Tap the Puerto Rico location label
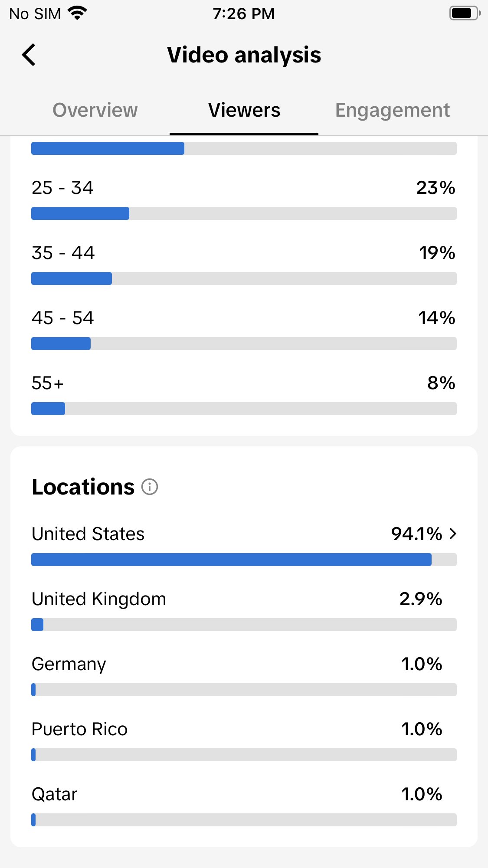This screenshot has height=868, width=488. click(x=80, y=729)
